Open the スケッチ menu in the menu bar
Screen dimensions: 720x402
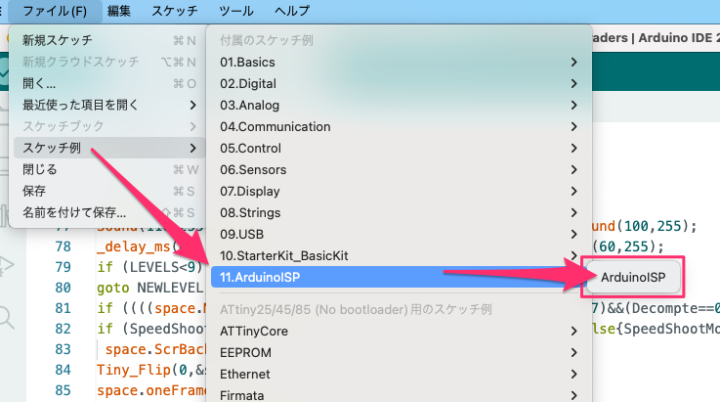click(x=175, y=11)
